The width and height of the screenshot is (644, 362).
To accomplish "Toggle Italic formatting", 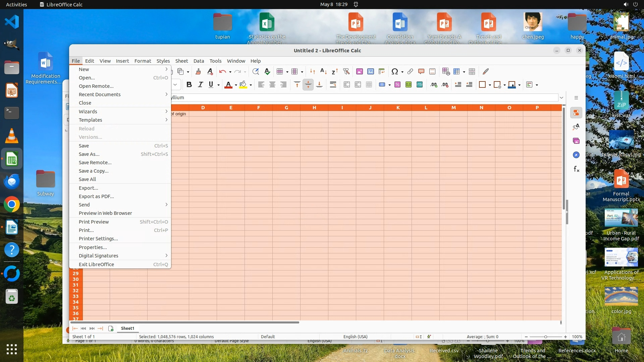I will 200,85.
